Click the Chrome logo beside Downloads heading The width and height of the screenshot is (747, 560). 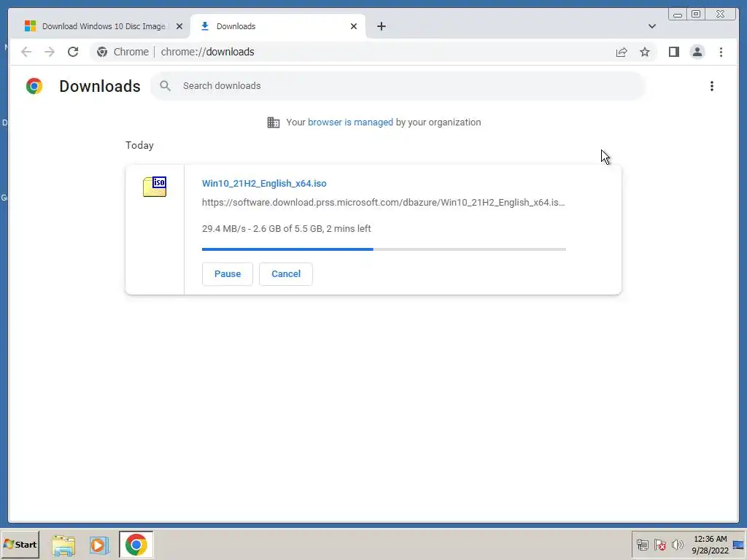point(34,86)
